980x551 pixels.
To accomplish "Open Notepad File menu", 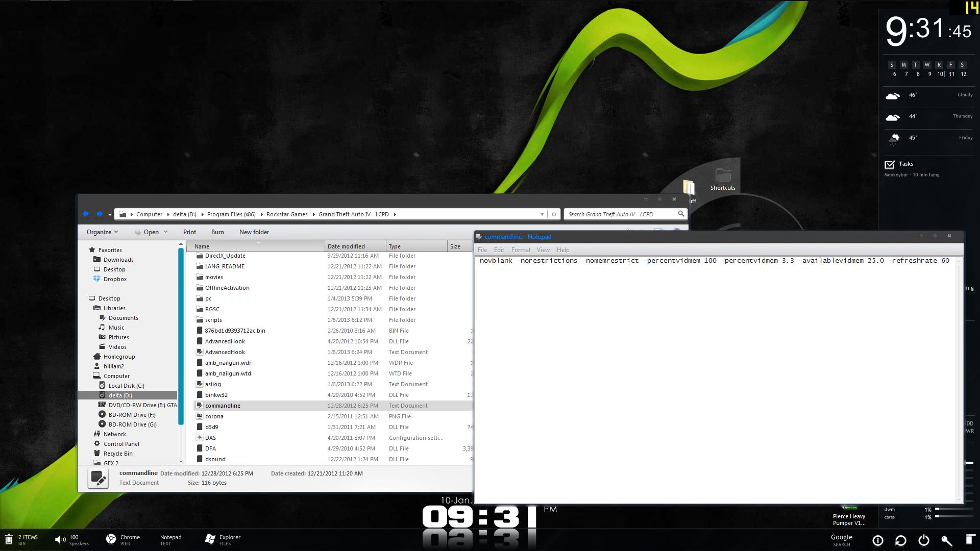I will pyautogui.click(x=482, y=250).
